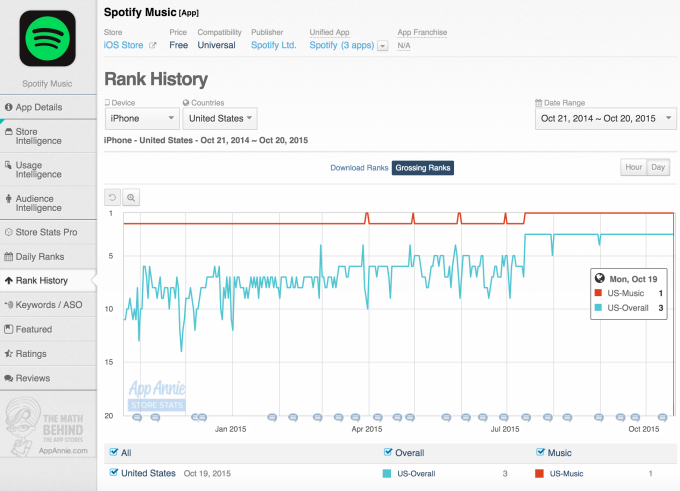The image size is (680, 491).
Task: Click the Featured sidebar icon
Action: coord(9,329)
